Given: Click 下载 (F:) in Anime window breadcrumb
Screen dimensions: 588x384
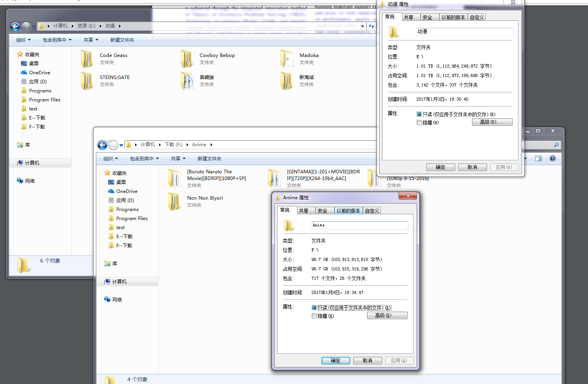Looking at the screenshot, I should point(173,145).
